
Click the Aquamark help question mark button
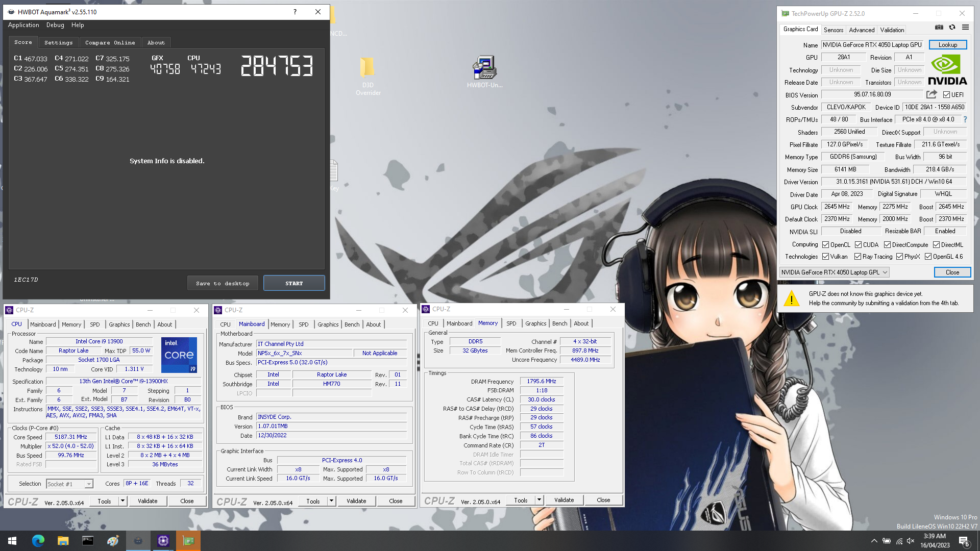tap(295, 12)
